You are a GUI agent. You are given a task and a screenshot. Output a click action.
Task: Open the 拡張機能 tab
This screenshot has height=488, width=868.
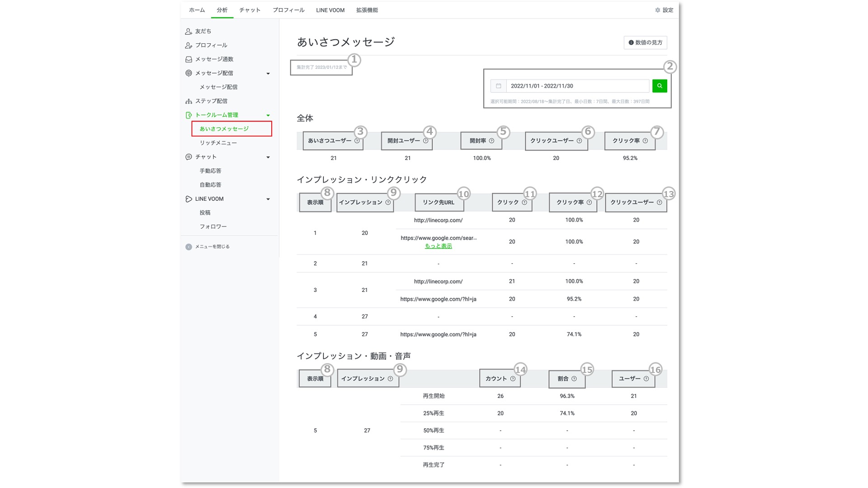pos(367,10)
